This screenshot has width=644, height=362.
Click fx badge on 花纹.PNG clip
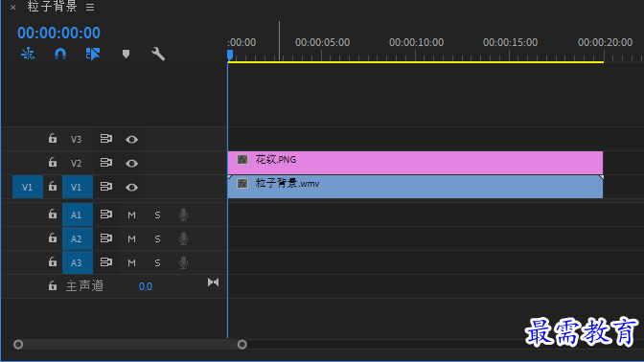tap(242, 159)
